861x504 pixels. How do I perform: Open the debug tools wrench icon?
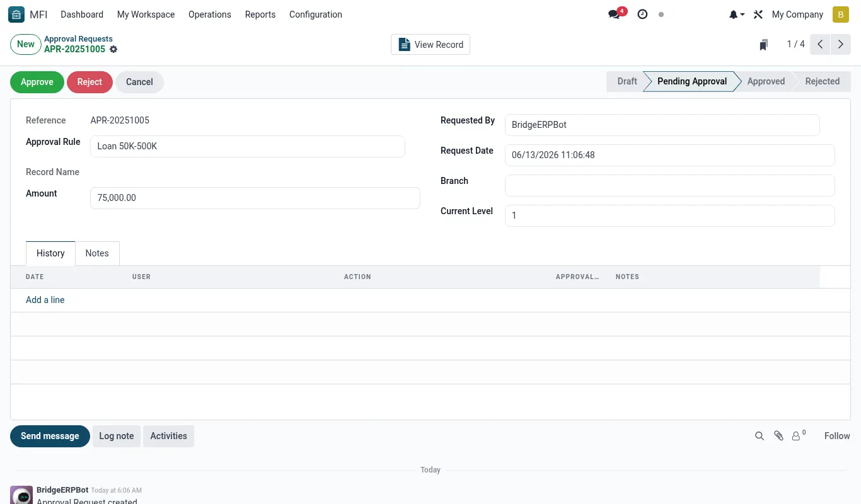tap(758, 14)
